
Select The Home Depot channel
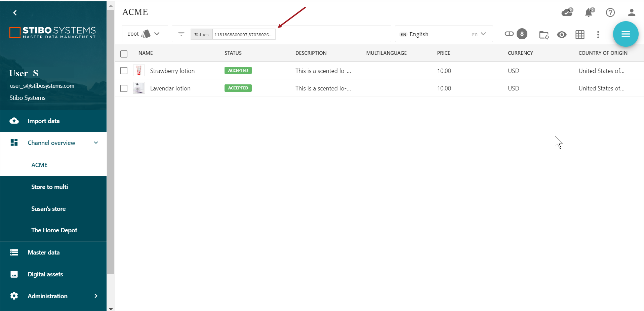(x=54, y=230)
